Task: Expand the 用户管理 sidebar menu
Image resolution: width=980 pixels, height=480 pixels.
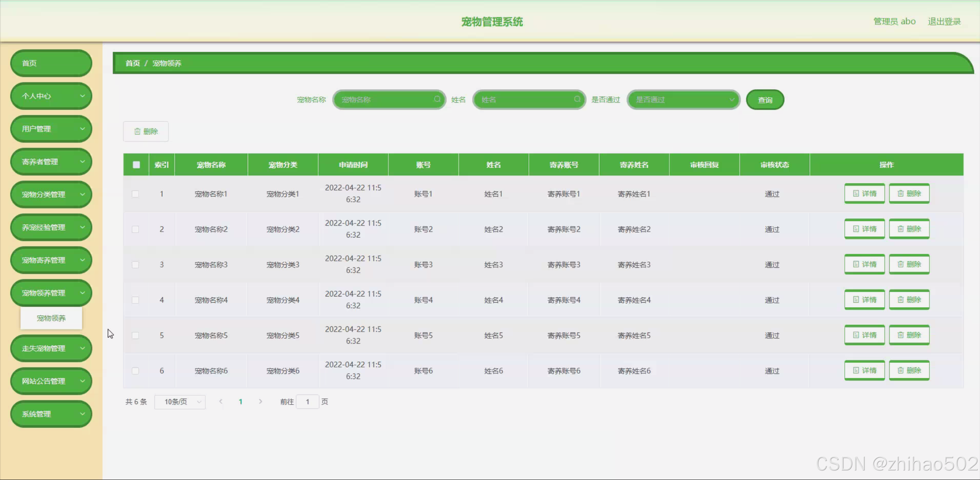Action: pyautogui.click(x=51, y=129)
